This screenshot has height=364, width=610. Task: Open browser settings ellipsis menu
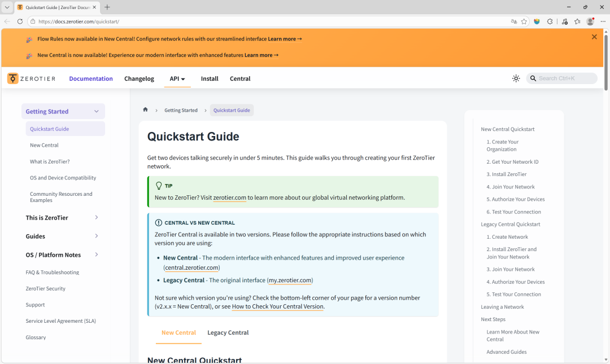click(603, 21)
